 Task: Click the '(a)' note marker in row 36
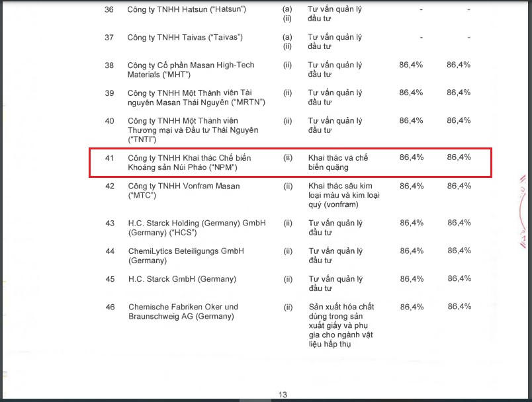point(287,10)
